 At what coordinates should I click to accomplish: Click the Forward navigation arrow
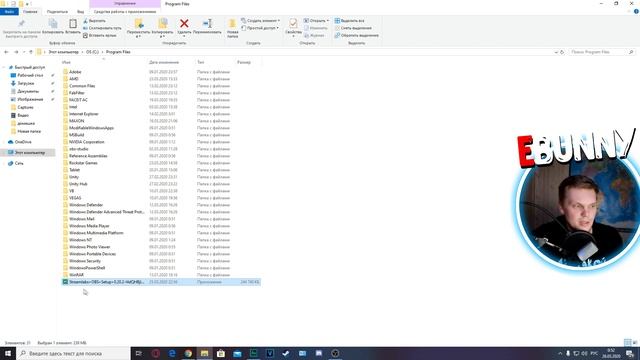coord(16,52)
